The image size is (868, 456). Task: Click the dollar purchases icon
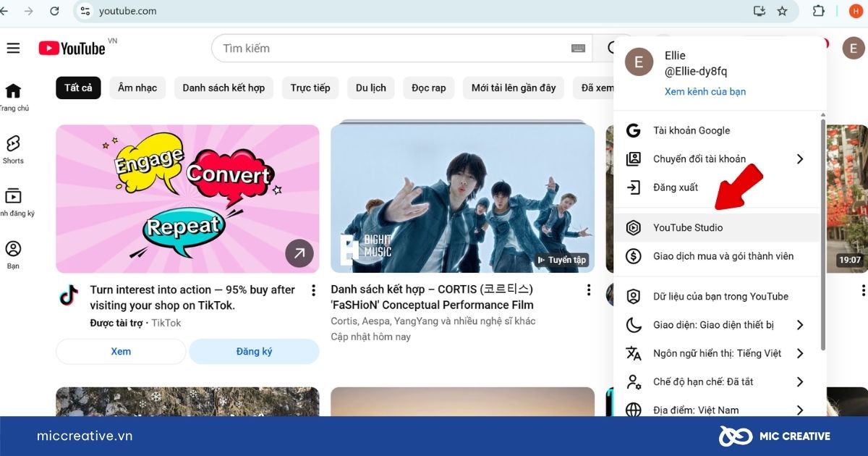coord(634,256)
